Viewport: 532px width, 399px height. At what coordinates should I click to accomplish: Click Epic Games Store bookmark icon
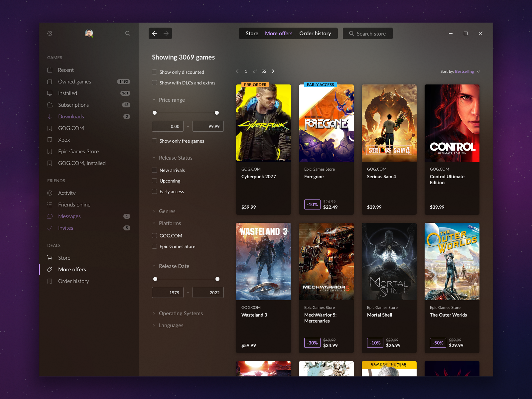pos(50,151)
